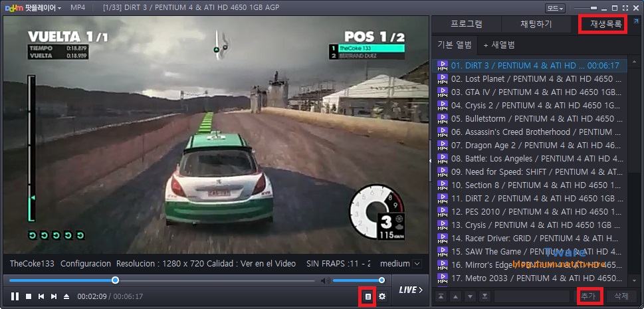This screenshot has height=309, width=644.
Task: Select playlist item 11. DiRT 2
Action: point(530,199)
